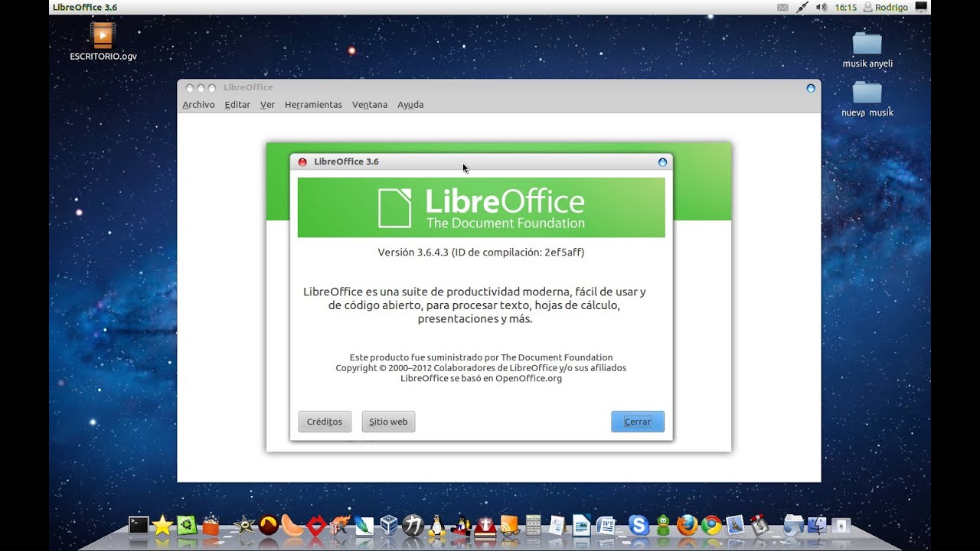The image size is (980, 551).
Task: Click 'LibreOffice se basó en OpenOffice.org' text
Action: coord(481,379)
